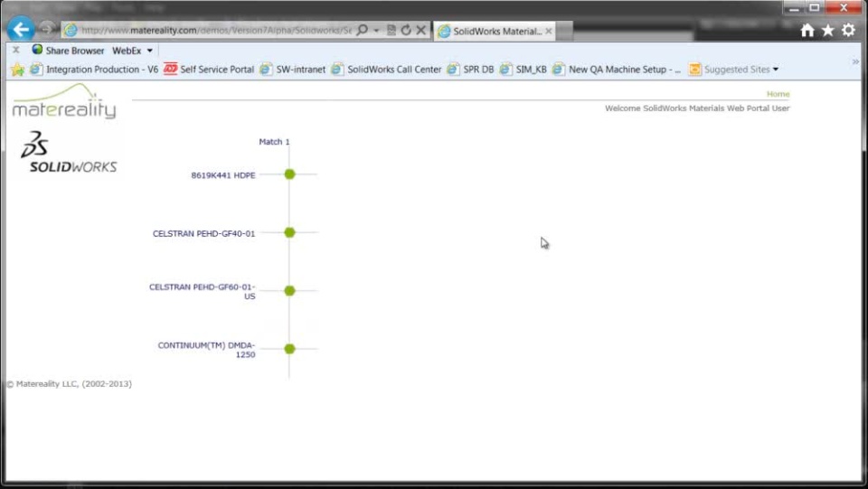Click Welcome SolidWorks Materials Web Portal User text
Image resolution: width=868 pixels, height=489 pixels.
pyautogui.click(x=697, y=108)
